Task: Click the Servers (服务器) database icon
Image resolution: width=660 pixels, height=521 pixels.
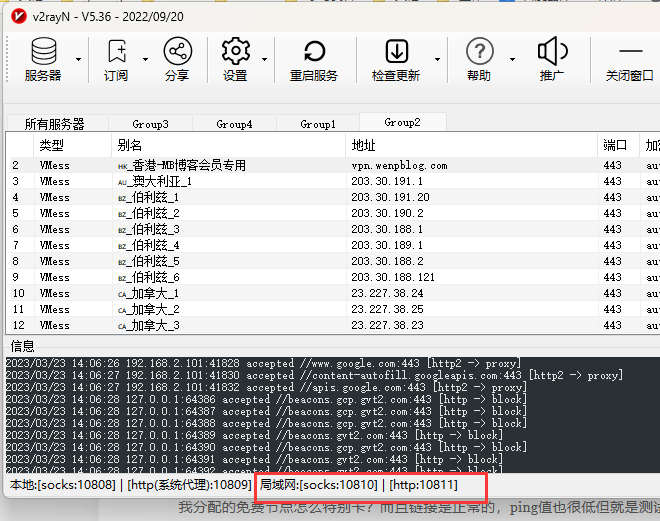Action: 43,51
